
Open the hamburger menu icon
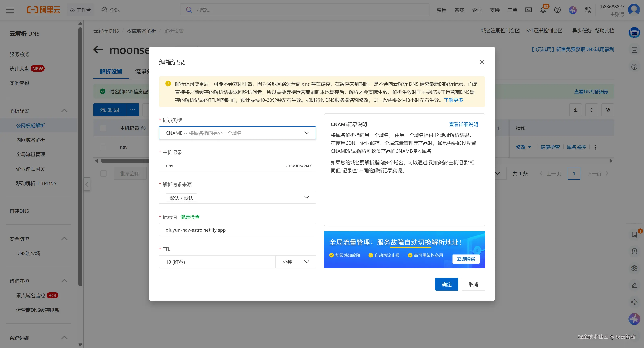pos(10,10)
